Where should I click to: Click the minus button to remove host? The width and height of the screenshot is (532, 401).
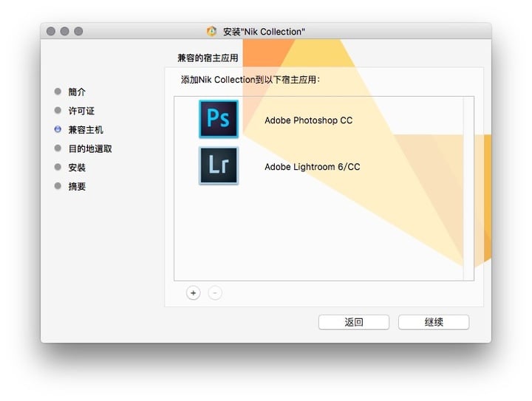pyautogui.click(x=215, y=292)
